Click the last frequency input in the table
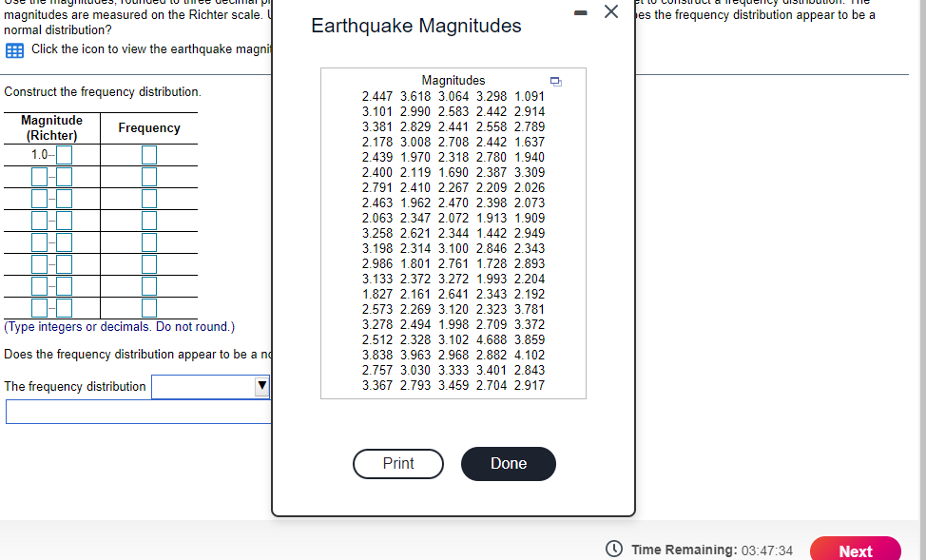926x560 pixels. (149, 306)
